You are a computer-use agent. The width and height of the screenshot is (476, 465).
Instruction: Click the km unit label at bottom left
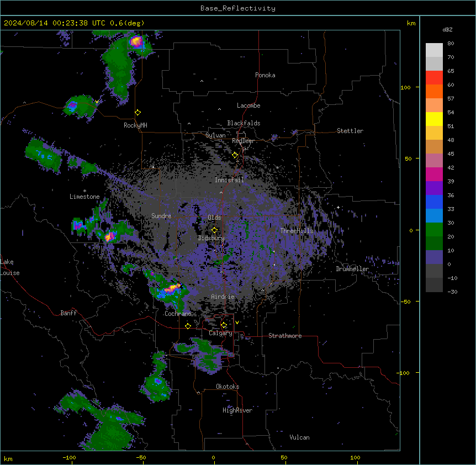pyautogui.click(x=8, y=458)
